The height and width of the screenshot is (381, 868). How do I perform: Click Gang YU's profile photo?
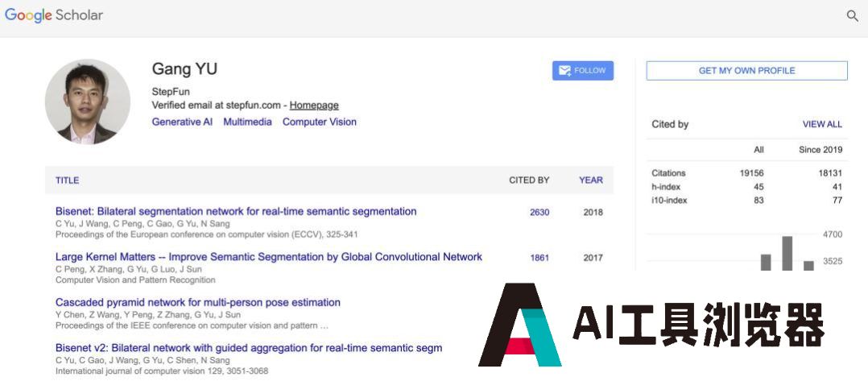point(88,101)
